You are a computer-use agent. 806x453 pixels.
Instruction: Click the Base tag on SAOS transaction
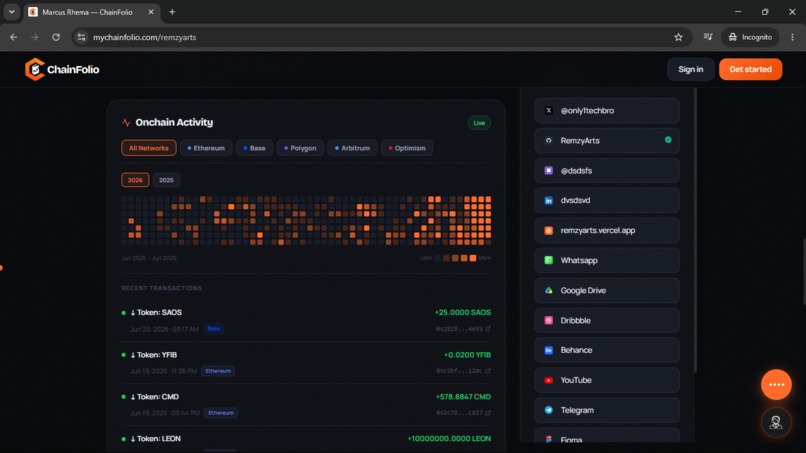(214, 329)
